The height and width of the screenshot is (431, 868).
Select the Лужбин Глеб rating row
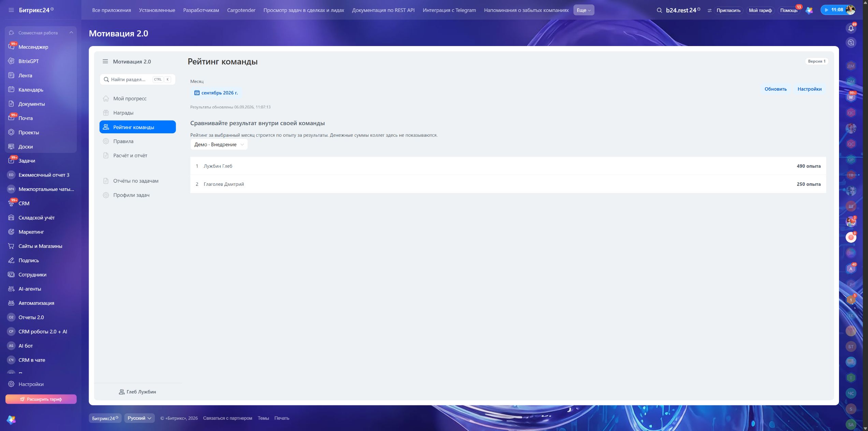508,166
